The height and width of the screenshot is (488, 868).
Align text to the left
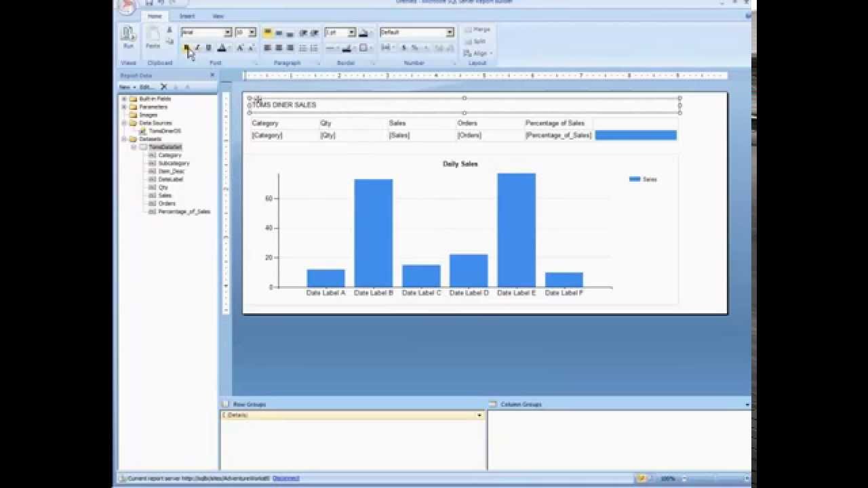pyautogui.click(x=267, y=48)
